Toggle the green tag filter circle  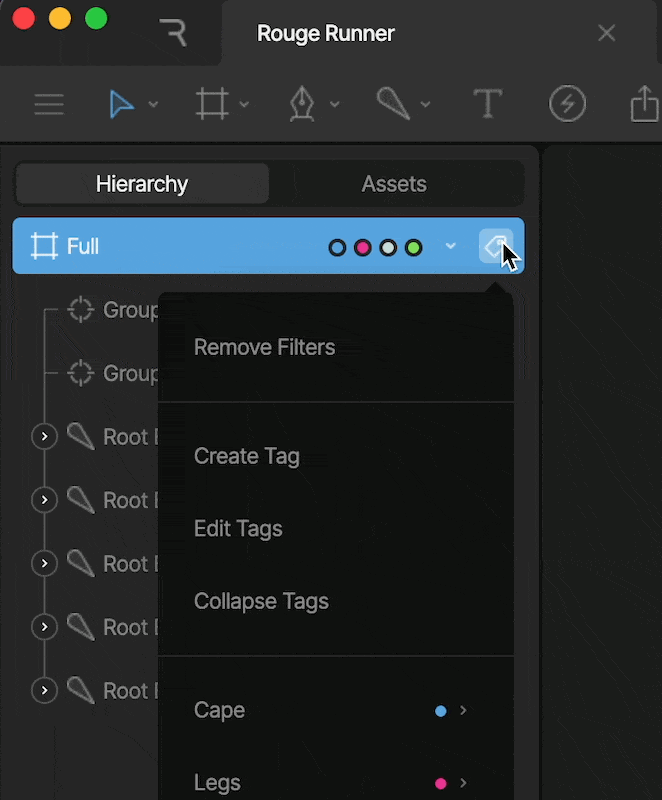click(414, 248)
